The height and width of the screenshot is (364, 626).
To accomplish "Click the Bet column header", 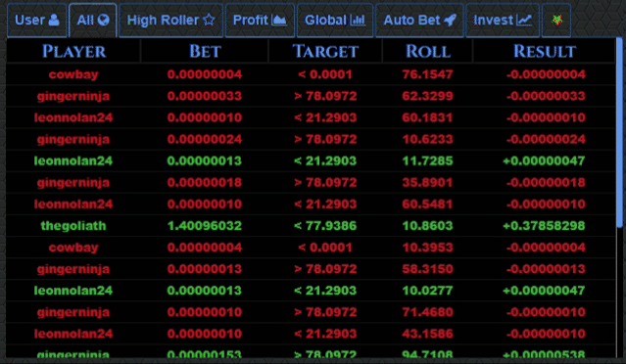I will pyautogui.click(x=205, y=51).
